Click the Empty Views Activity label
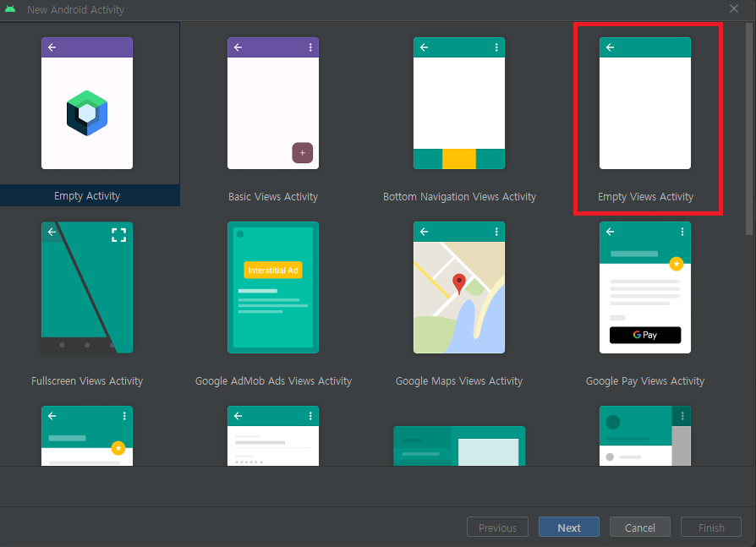756x547 pixels. pyautogui.click(x=645, y=197)
